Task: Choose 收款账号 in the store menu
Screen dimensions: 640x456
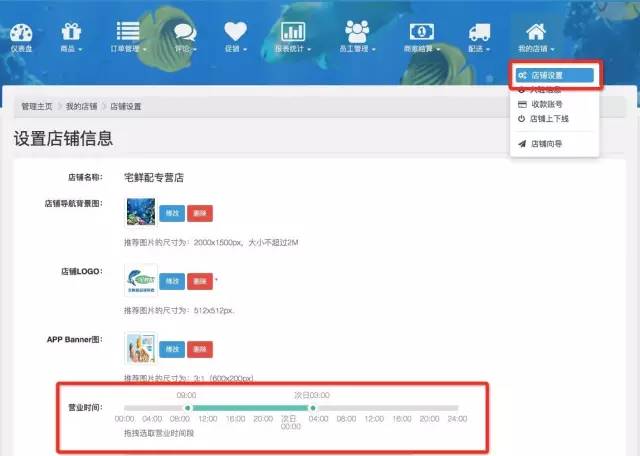Action: click(547, 104)
